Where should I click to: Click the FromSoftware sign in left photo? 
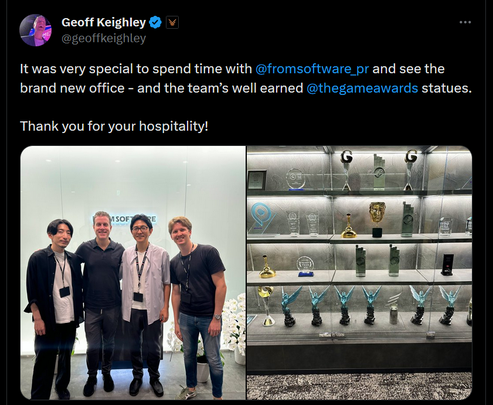pos(125,219)
